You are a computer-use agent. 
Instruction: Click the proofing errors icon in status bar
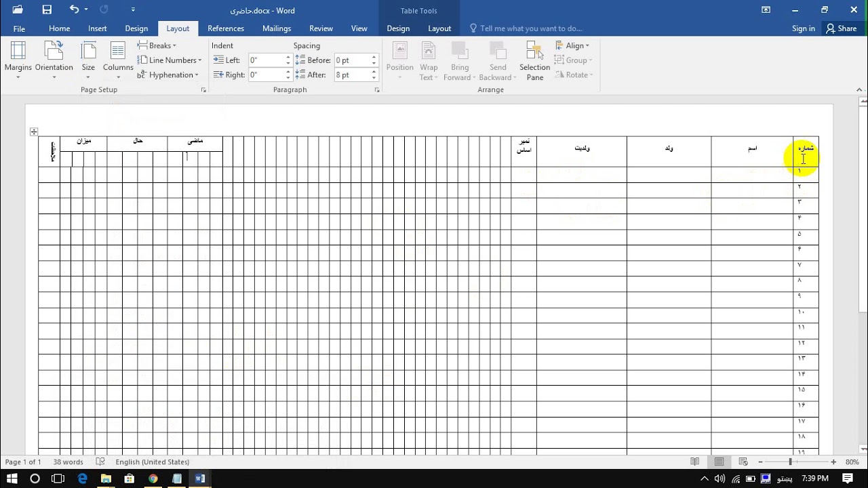click(100, 462)
